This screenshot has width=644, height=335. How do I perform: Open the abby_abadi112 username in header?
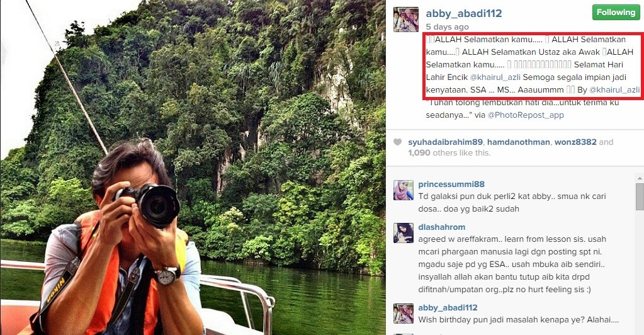pyautogui.click(x=464, y=13)
